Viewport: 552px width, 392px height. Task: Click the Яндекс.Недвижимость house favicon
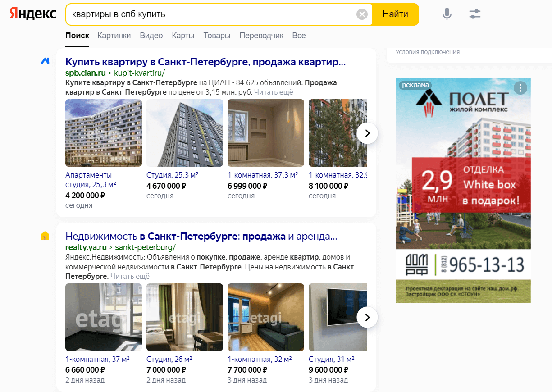tap(45, 235)
